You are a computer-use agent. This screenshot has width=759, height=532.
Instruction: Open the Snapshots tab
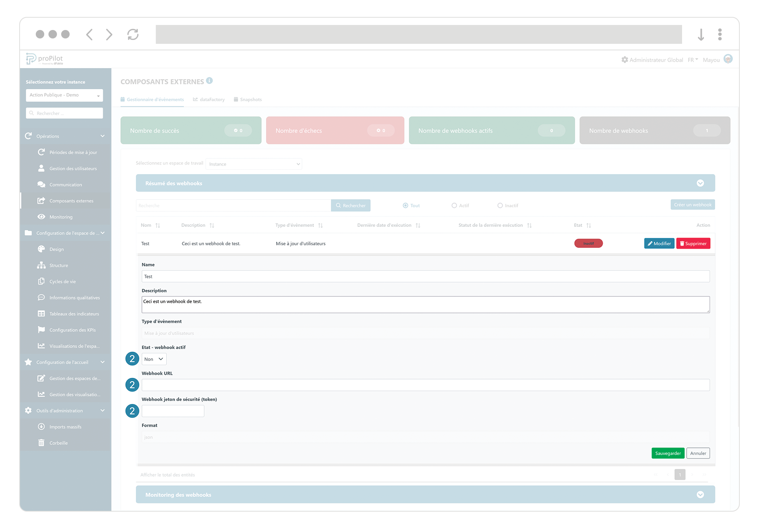pyautogui.click(x=251, y=99)
